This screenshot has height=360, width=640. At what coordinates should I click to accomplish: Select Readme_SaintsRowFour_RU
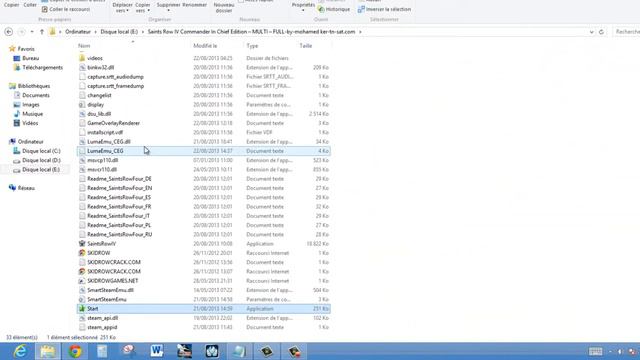120,234
